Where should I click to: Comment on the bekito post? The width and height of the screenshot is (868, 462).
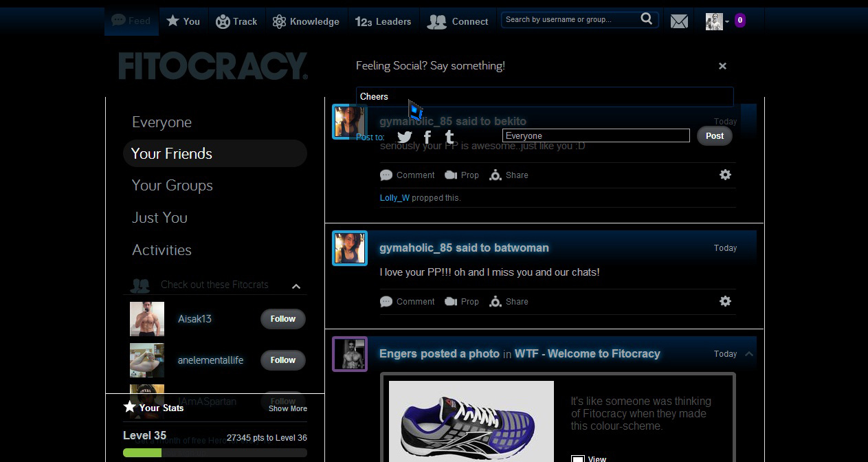point(408,175)
